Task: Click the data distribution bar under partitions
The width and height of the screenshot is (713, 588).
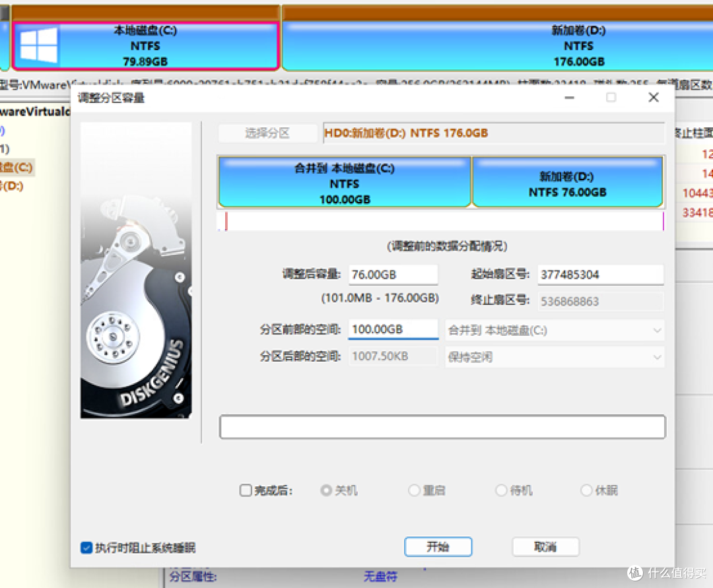Action: point(441,221)
